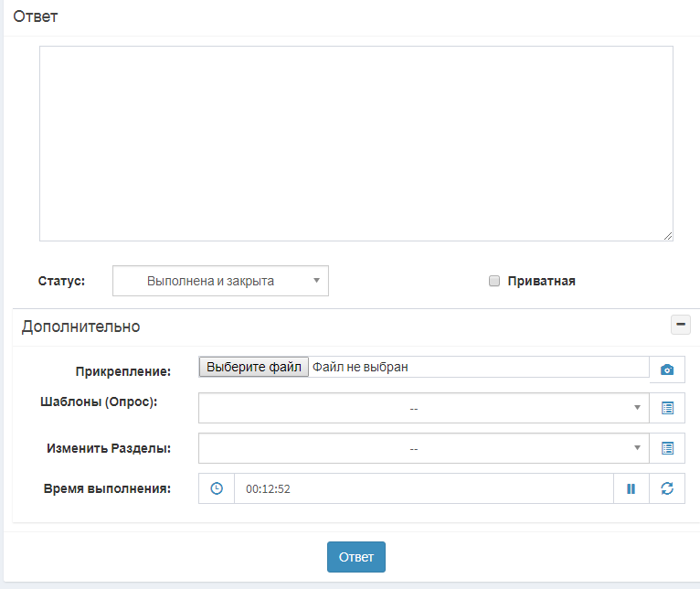Click the camera icon next to attachment
The image size is (700, 589).
[x=667, y=369]
